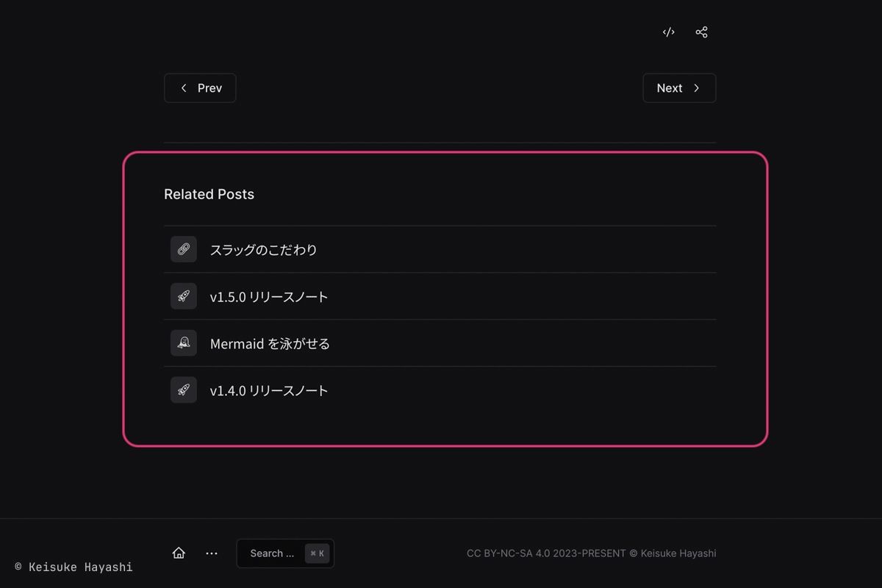Image resolution: width=882 pixels, height=588 pixels.
Task: Go to the Prev post
Action: (x=200, y=88)
